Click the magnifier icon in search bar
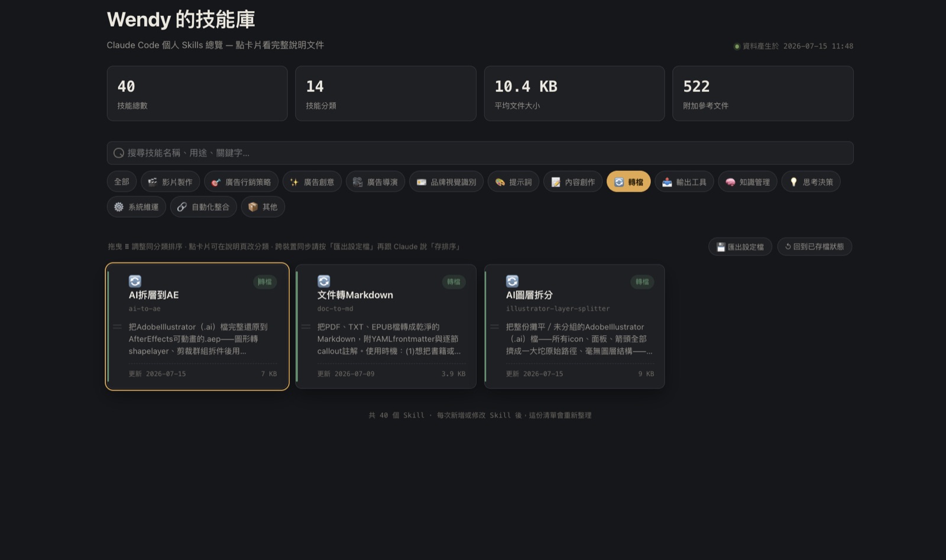946x560 pixels. [x=119, y=153]
